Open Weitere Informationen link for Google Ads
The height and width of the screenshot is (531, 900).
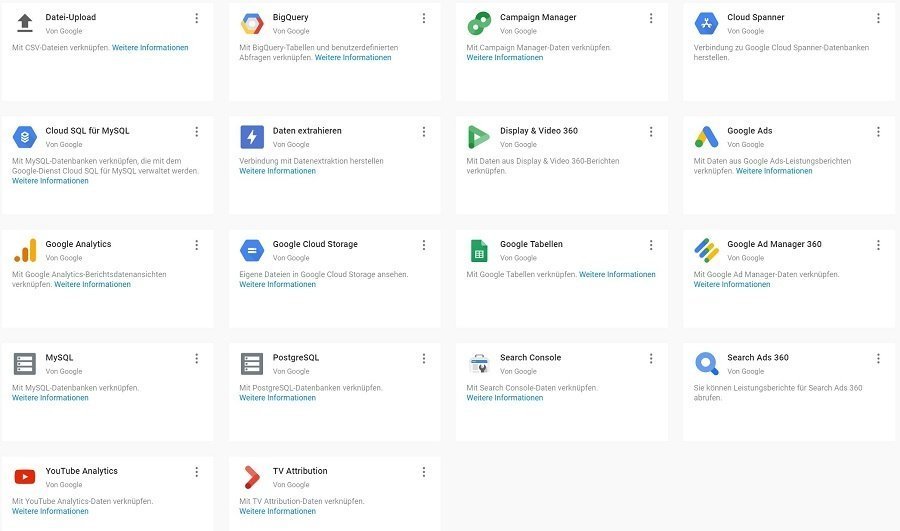pos(774,171)
